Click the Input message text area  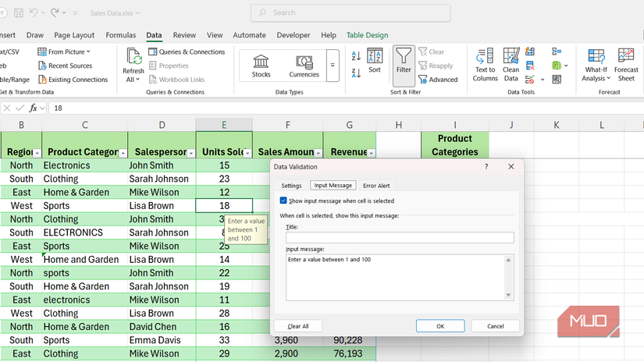pyautogui.click(x=396, y=278)
